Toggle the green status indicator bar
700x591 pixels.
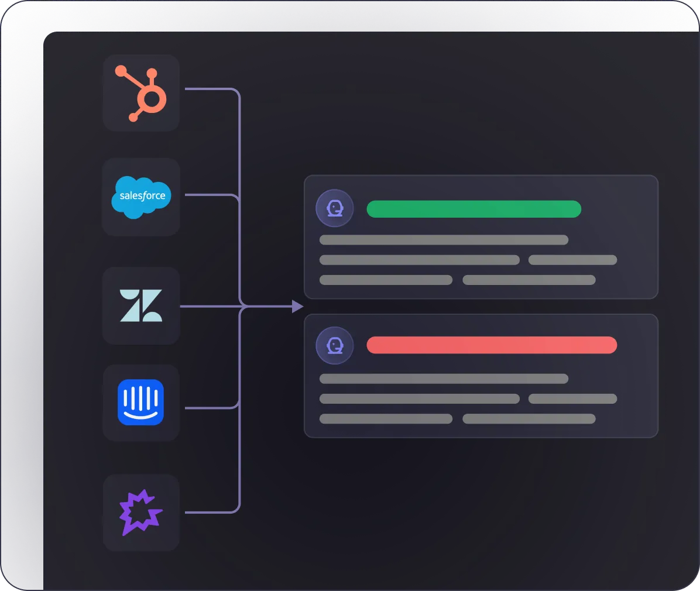[473, 209]
